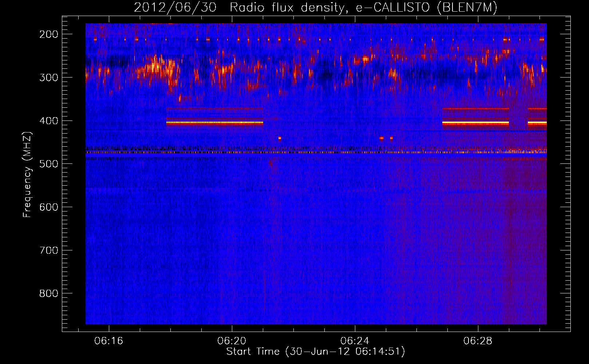The width and height of the screenshot is (589, 364).
Task: Click the 300 frequency tick label
Action: [x=49, y=78]
